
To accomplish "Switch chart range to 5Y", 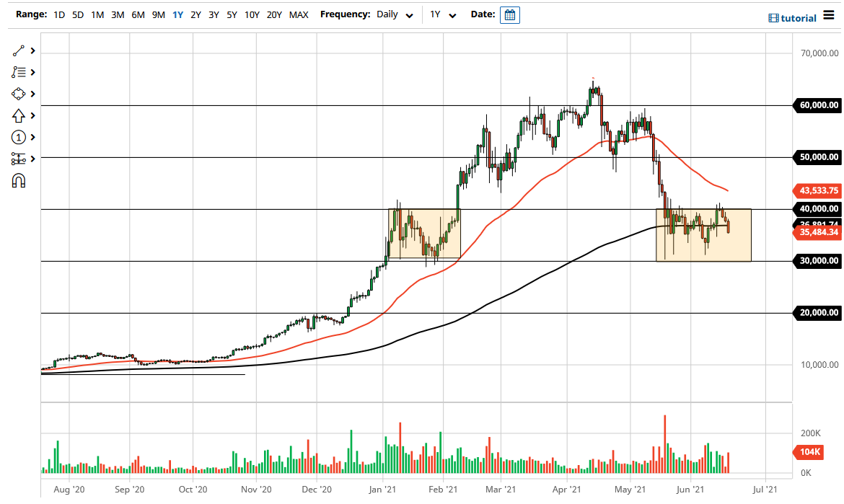I will click(232, 14).
